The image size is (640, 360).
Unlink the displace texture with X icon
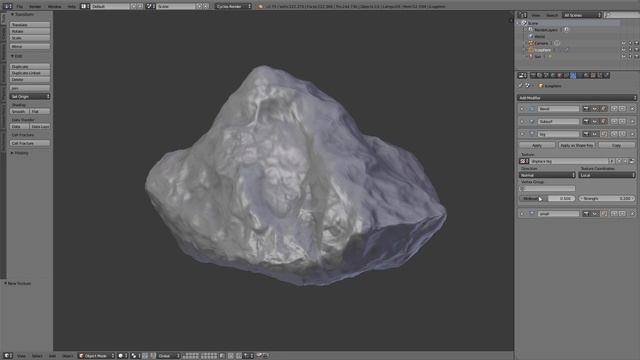pyautogui.click(x=625, y=161)
